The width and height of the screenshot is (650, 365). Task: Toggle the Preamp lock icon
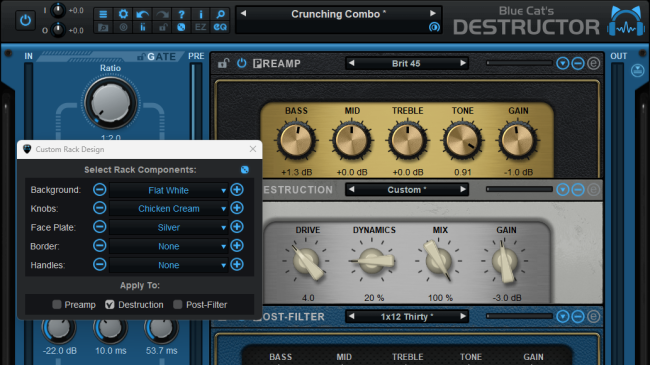pyautogui.click(x=223, y=63)
